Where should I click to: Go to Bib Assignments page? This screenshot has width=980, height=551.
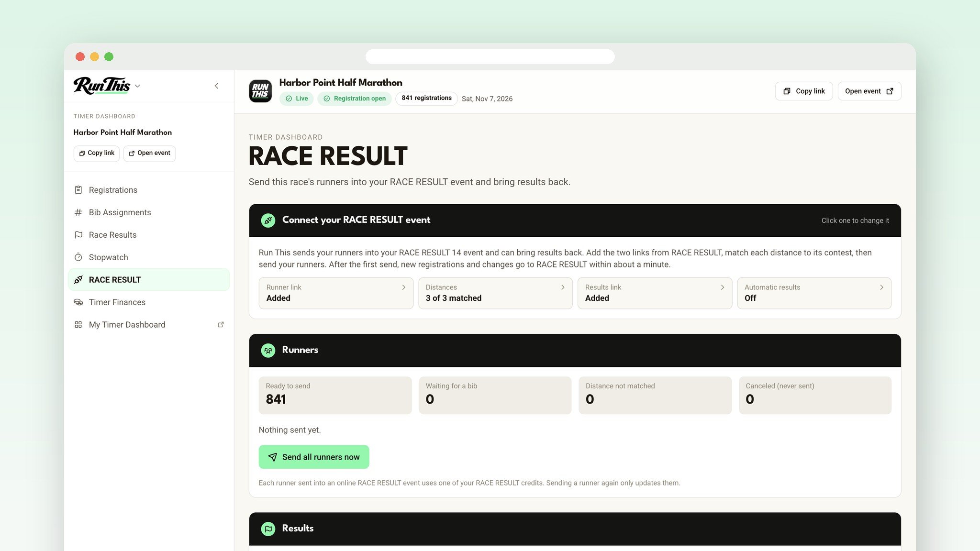click(149, 212)
